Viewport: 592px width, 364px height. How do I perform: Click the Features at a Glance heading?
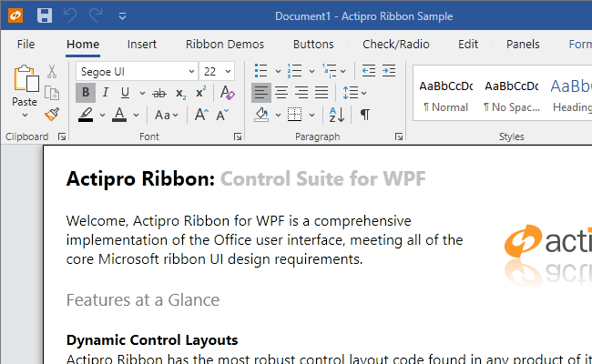click(x=143, y=300)
